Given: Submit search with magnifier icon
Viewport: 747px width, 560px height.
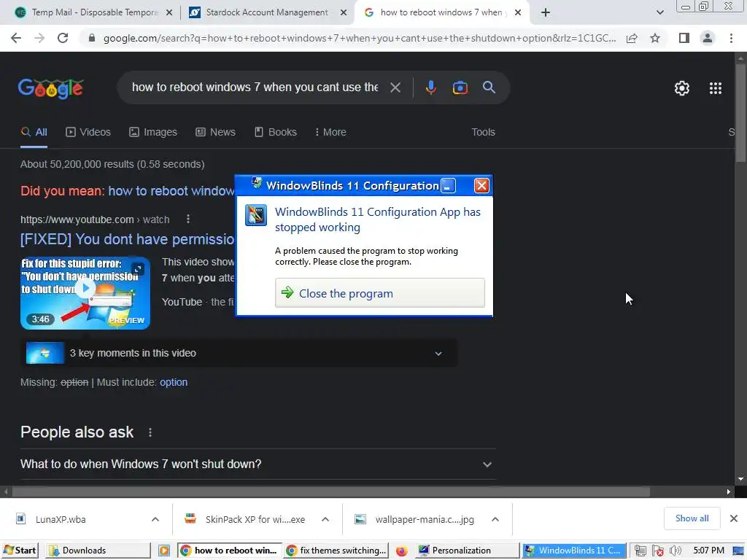Looking at the screenshot, I should pos(489,87).
